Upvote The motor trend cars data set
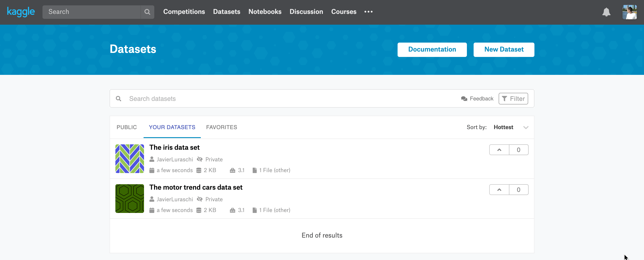 [x=499, y=190]
